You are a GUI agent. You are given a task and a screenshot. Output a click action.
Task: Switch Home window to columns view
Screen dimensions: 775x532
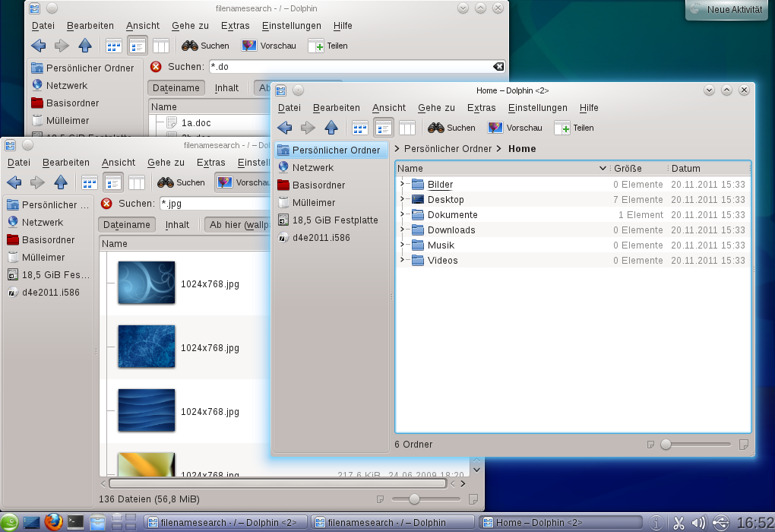pyautogui.click(x=406, y=128)
